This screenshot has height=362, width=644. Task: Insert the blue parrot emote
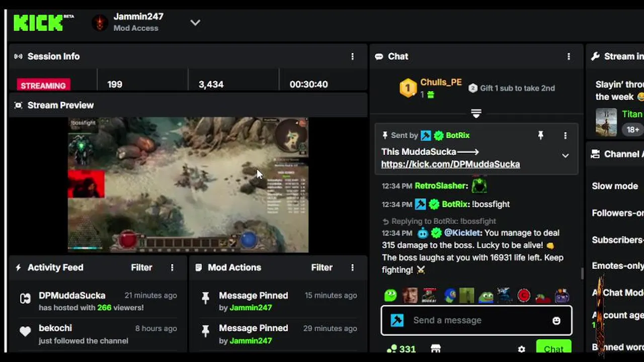pos(450,295)
